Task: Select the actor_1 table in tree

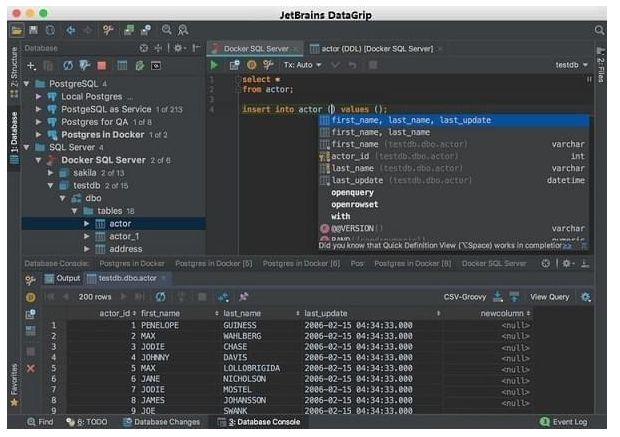Action: point(126,236)
